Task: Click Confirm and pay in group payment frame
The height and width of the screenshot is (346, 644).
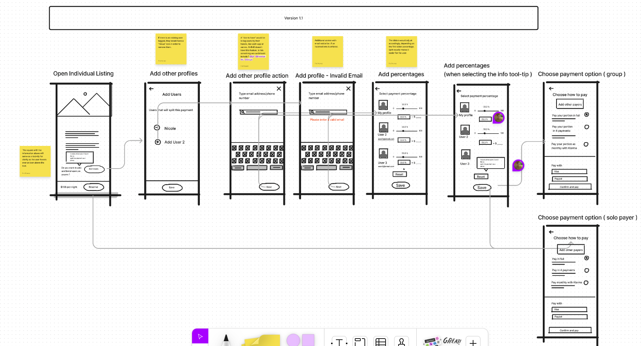Action: click(569, 187)
